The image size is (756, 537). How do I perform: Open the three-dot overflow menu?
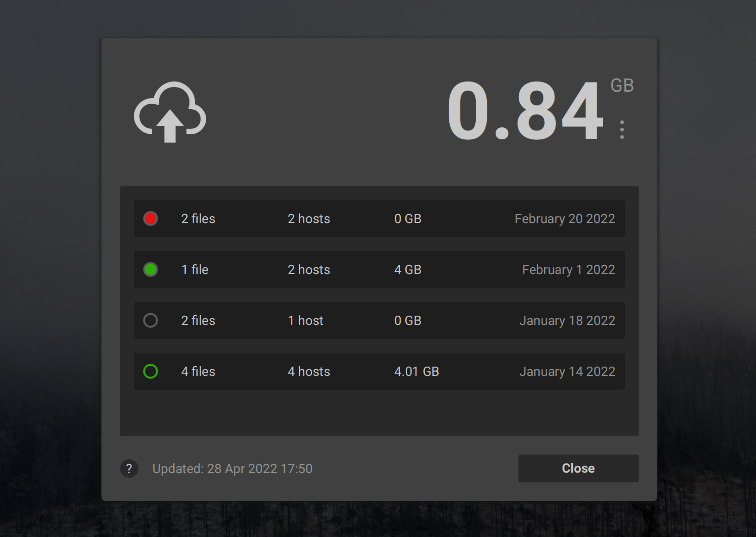coord(621,129)
